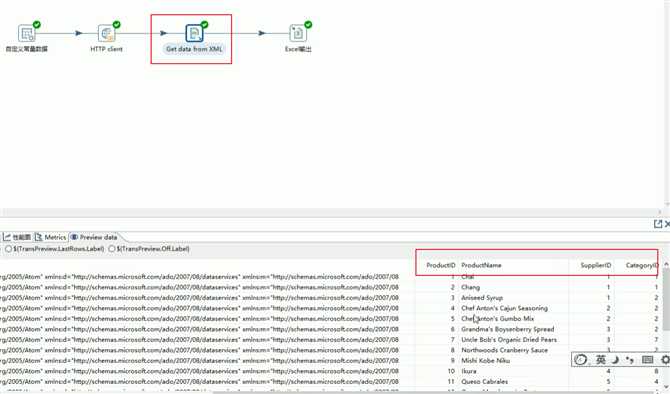The height and width of the screenshot is (394, 670).
Task: Select the Northwoods Cranberry Sauce cell
Action: [x=504, y=350]
